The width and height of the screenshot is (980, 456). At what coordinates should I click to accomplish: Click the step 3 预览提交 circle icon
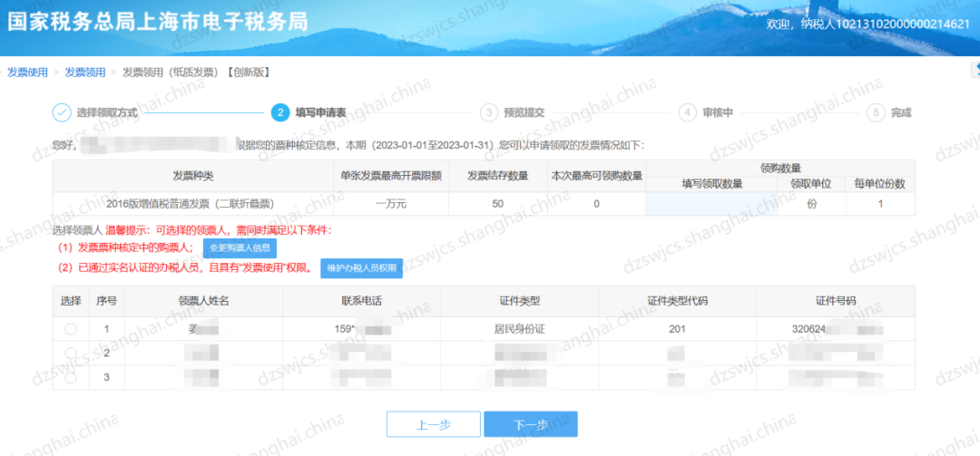(489, 112)
